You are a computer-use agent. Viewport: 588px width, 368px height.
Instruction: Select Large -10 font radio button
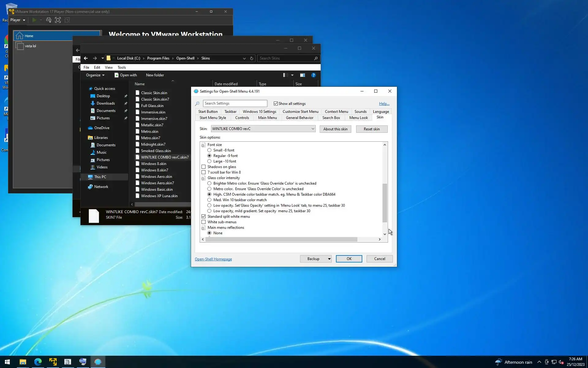(209, 161)
